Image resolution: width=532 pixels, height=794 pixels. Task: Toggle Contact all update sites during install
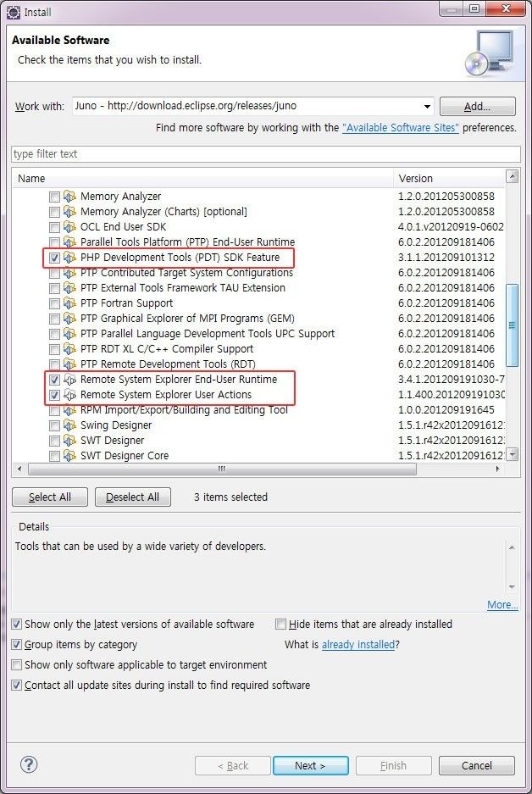pos(17,686)
